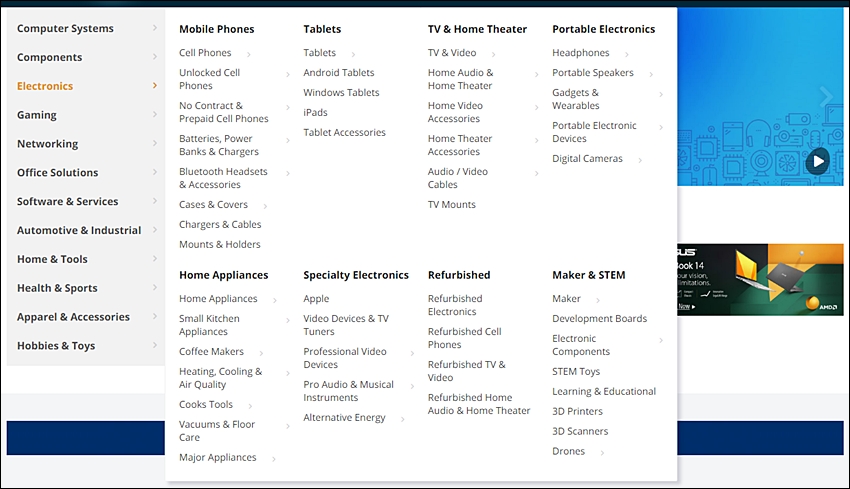Open Home Audio & Home Theater

[461, 79]
